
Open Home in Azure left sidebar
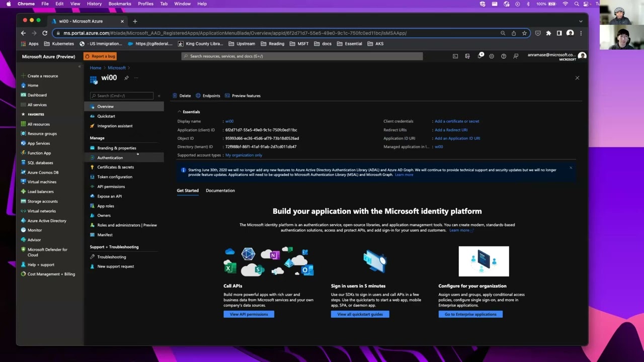33,85
